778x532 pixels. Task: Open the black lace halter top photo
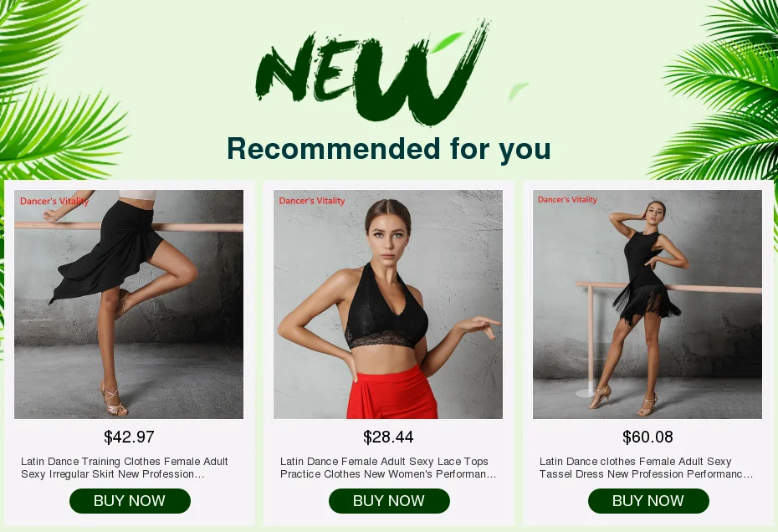point(388,304)
